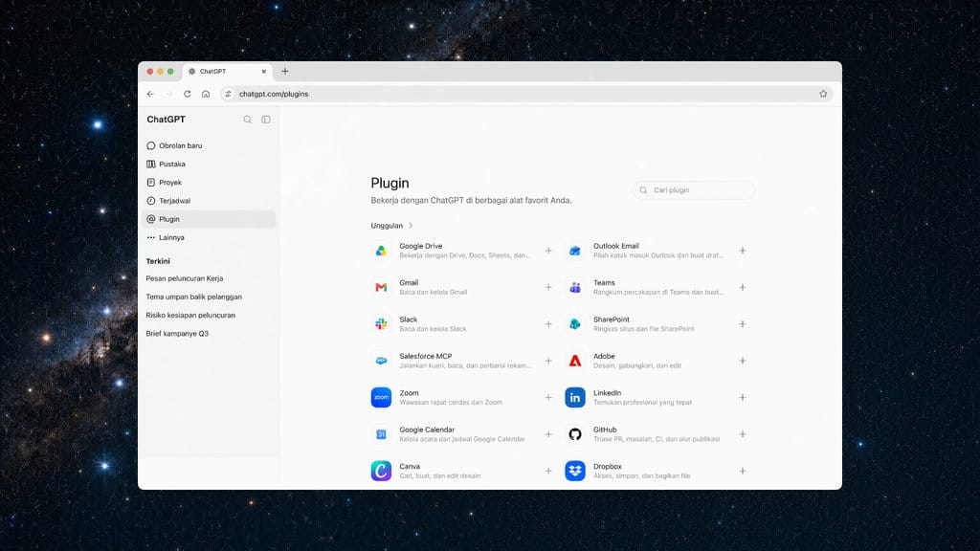
Task: Add the Salesforce MCP plugin with plus
Action: [548, 361]
